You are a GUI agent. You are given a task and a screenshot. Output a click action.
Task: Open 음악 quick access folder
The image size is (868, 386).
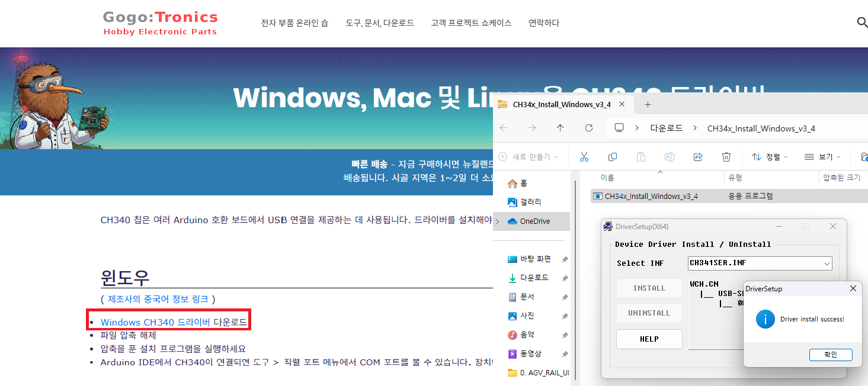tap(521, 335)
